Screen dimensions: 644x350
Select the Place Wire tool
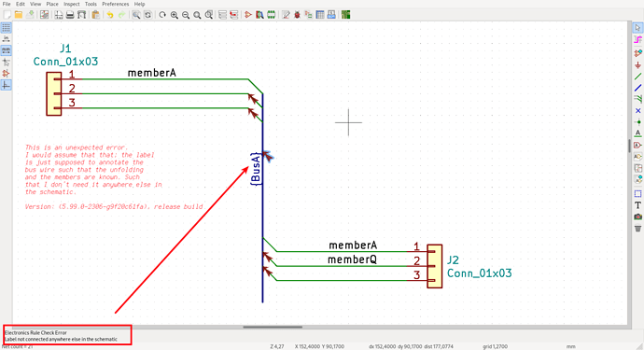tap(637, 77)
